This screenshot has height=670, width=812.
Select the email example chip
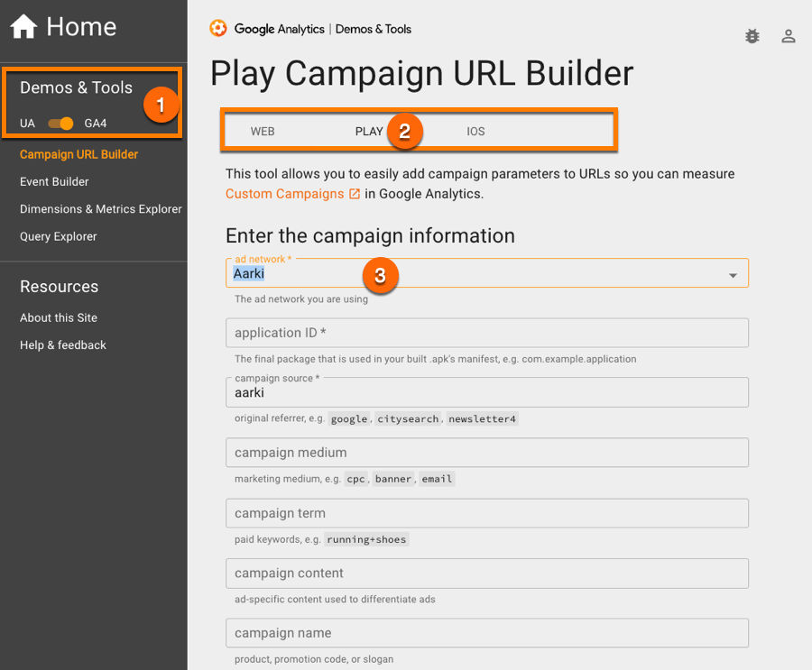(437, 479)
